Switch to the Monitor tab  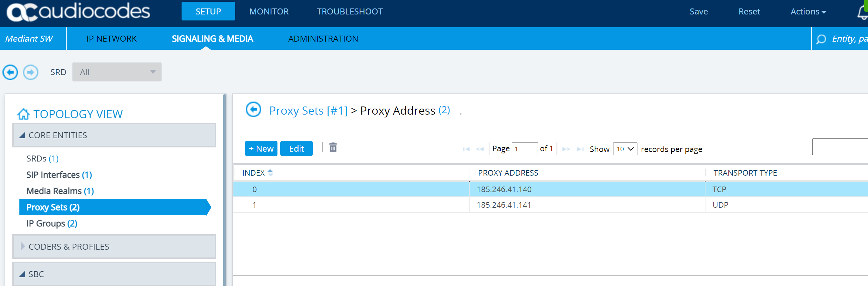[269, 12]
